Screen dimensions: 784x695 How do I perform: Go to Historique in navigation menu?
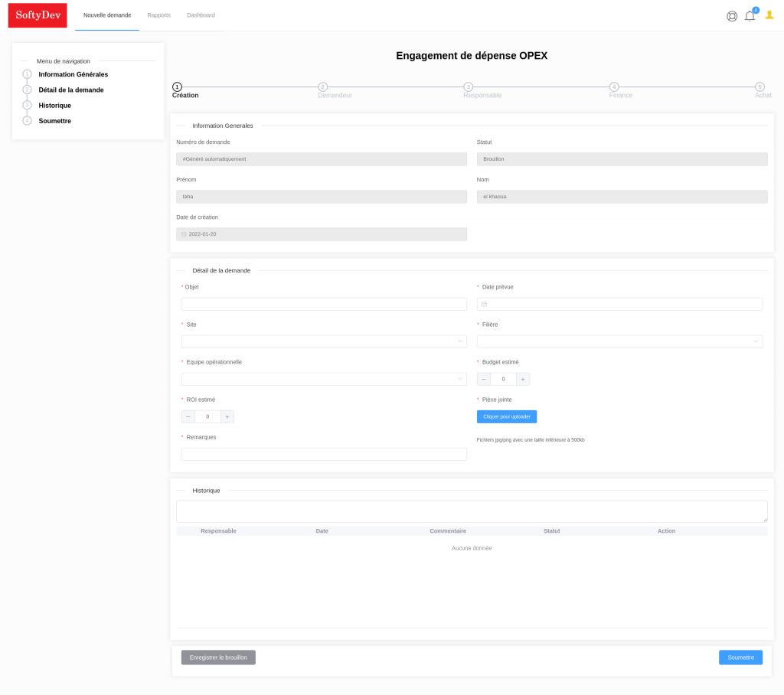pos(54,106)
